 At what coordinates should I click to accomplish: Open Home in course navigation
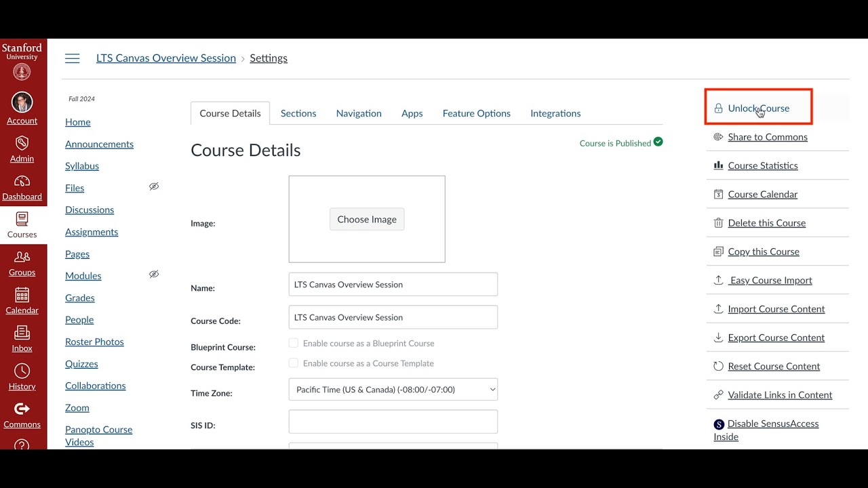(78, 122)
